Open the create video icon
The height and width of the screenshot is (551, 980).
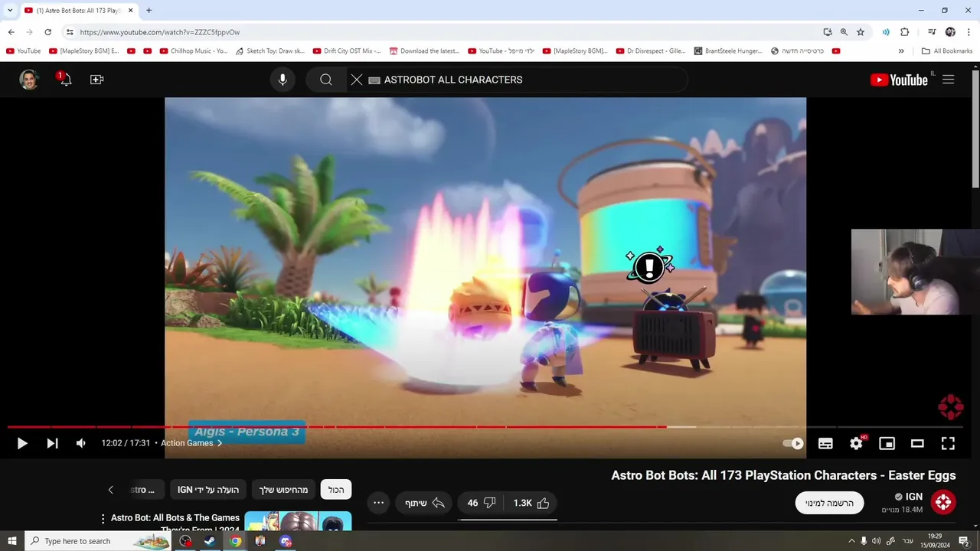96,79
